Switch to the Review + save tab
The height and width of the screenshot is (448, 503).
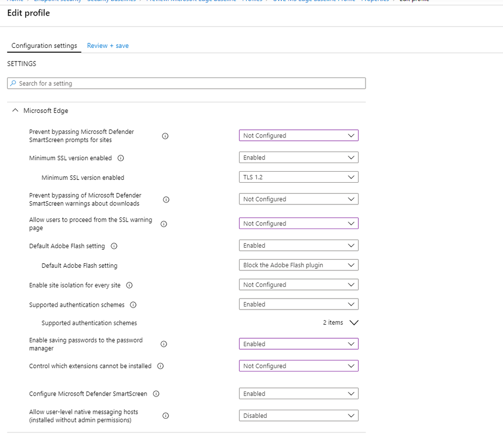click(108, 45)
